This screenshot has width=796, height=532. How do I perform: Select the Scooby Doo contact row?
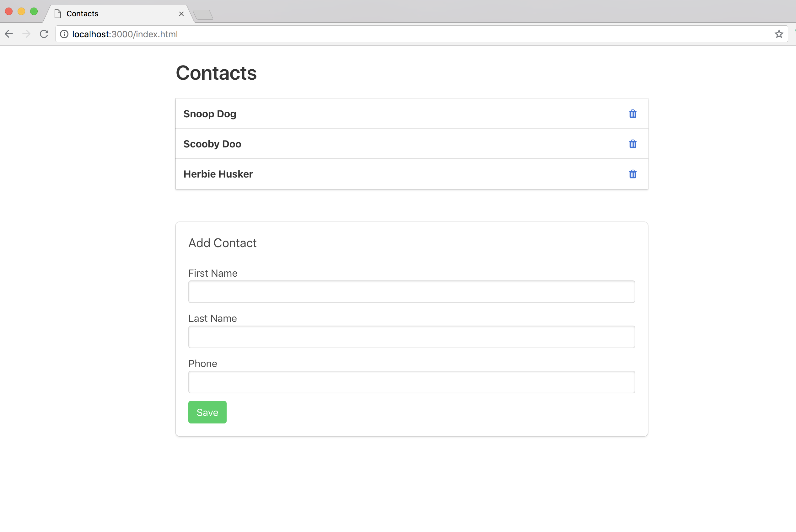(212, 144)
